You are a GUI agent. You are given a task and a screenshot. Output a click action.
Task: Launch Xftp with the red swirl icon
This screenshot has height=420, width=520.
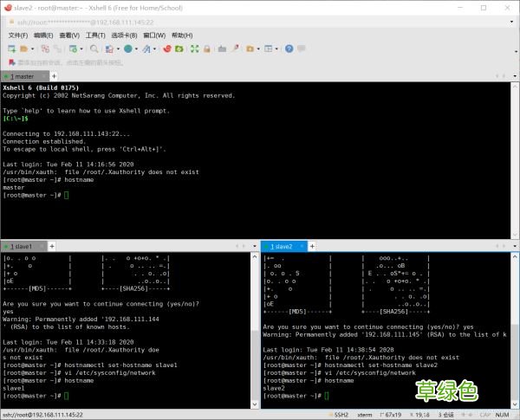(167, 49)
